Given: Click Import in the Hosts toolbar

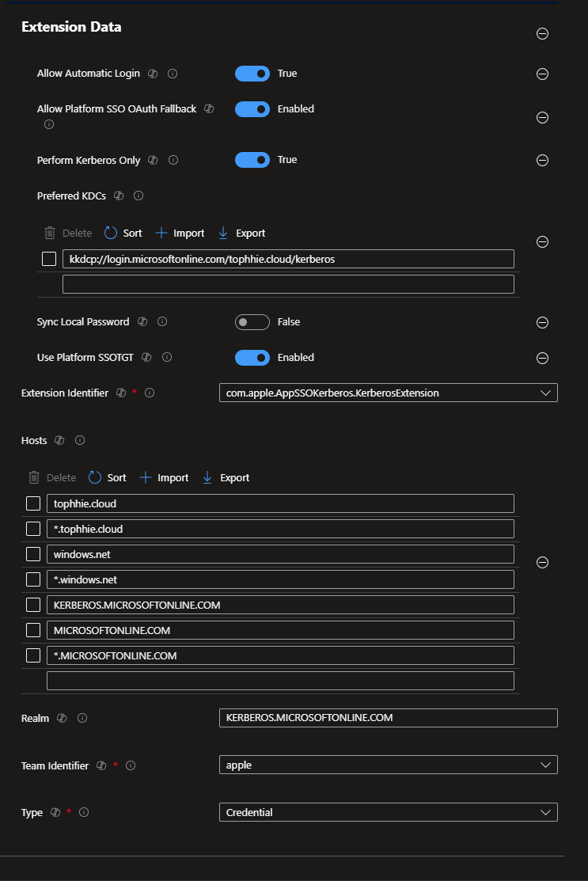Looking at the screenshot, I should coord(165,478).
